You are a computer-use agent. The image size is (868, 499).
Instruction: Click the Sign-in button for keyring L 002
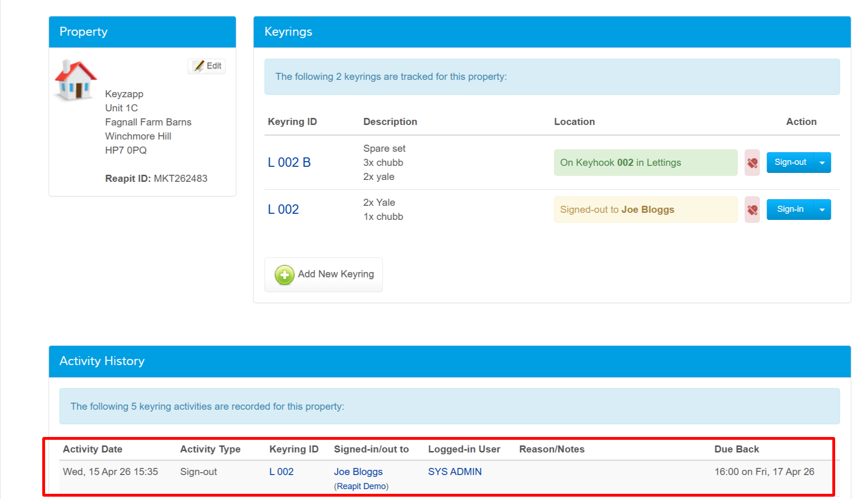[790, 210]
